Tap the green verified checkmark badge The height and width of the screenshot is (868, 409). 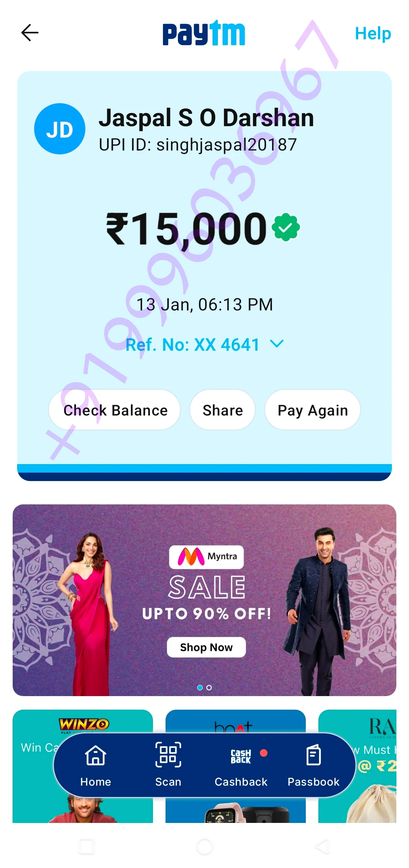[x=286, y=227]
